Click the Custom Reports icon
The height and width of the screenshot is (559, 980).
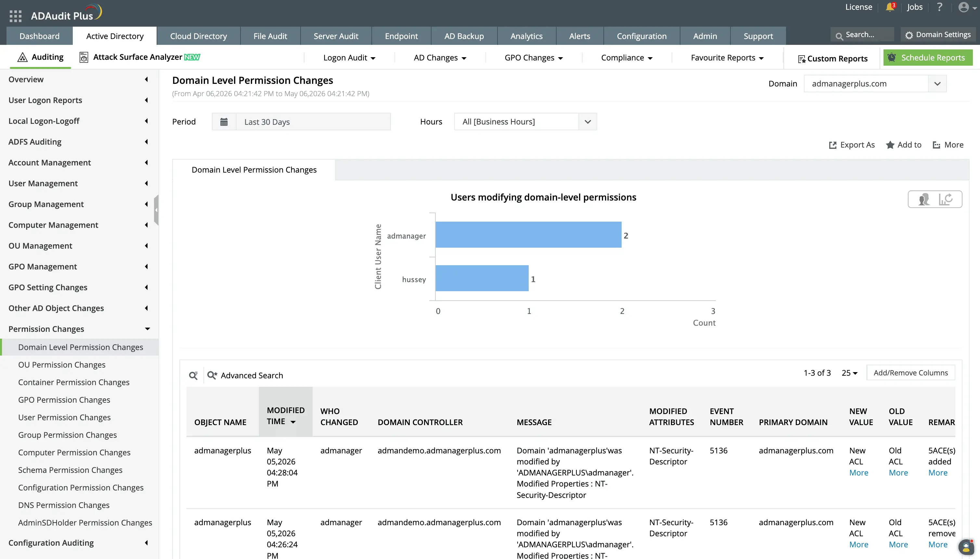pos(802,59)
